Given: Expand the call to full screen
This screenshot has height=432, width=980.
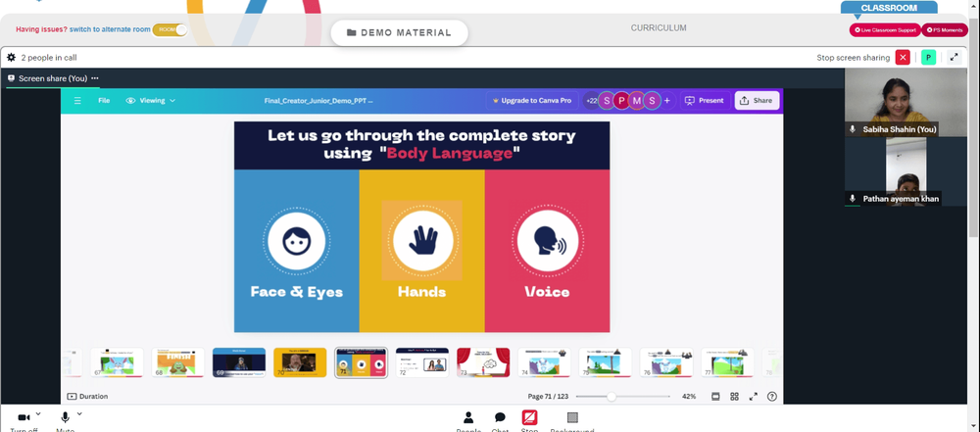Looking at the screenshot, I should click(x=954, y=58).
